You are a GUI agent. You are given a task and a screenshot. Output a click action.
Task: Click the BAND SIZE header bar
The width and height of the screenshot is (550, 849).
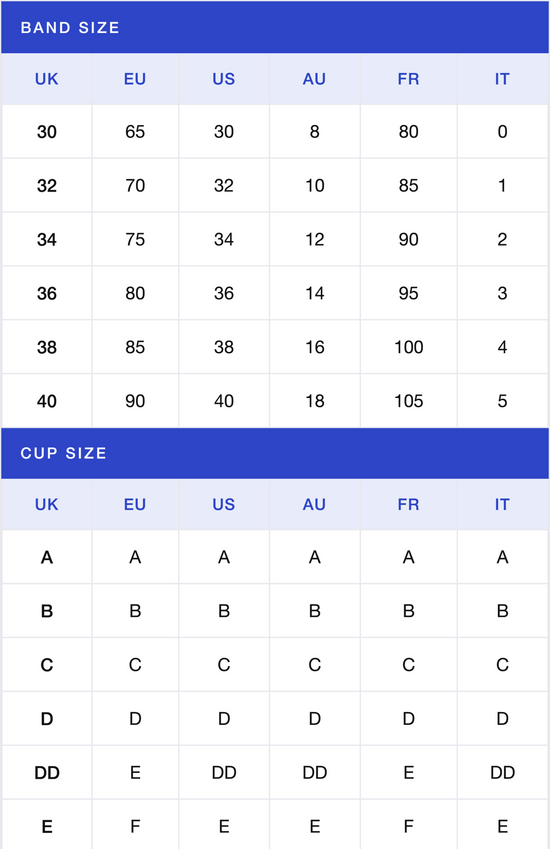(275, 27)
